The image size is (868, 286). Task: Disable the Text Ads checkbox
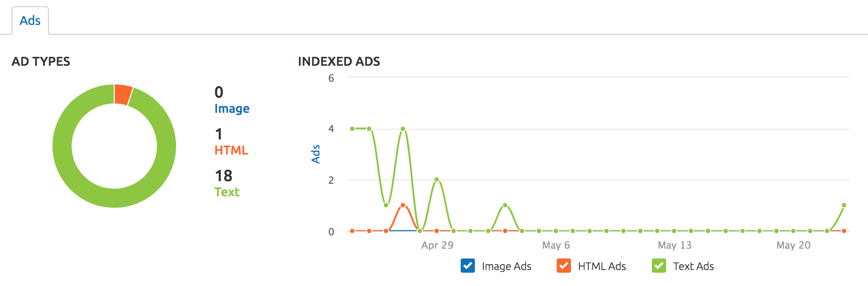tap(659, 266)
